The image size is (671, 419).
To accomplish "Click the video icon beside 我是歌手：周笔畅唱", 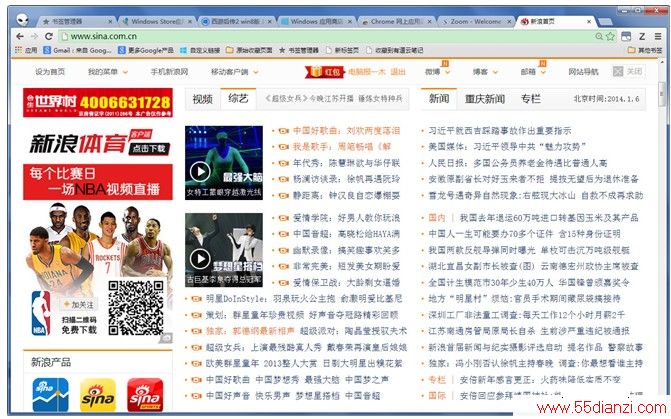I will (283, 147).
